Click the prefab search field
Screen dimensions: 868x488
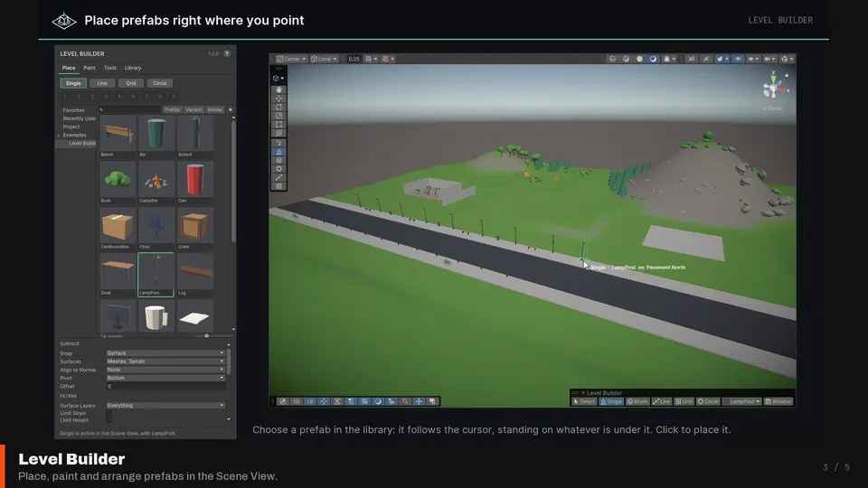[129, 109]
